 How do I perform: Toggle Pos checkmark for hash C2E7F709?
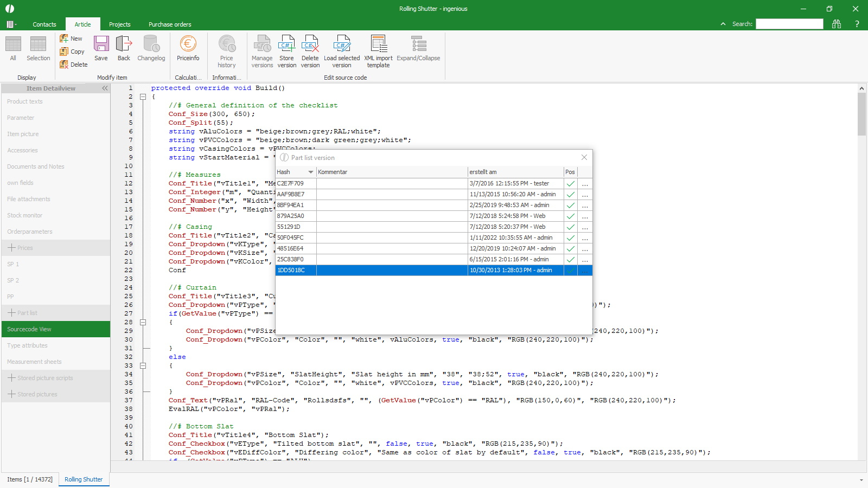coord(571,184)
